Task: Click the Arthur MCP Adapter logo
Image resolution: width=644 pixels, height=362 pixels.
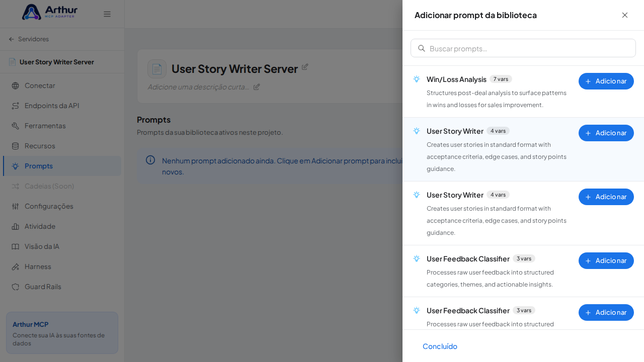Action: (49, 12)
